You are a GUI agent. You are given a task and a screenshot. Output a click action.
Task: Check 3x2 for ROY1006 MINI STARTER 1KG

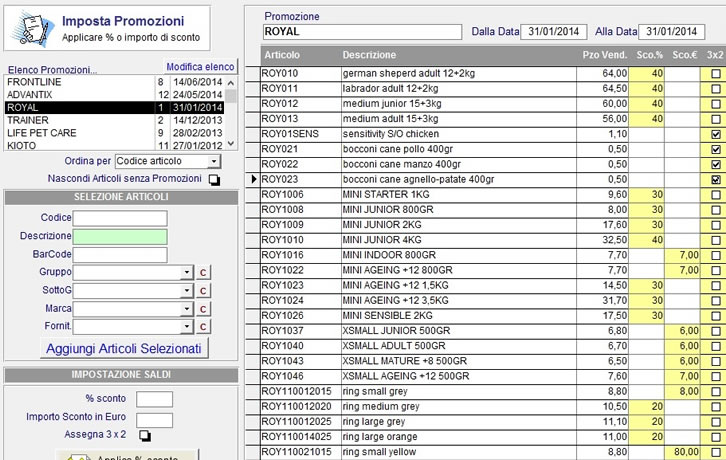point(716,195)
